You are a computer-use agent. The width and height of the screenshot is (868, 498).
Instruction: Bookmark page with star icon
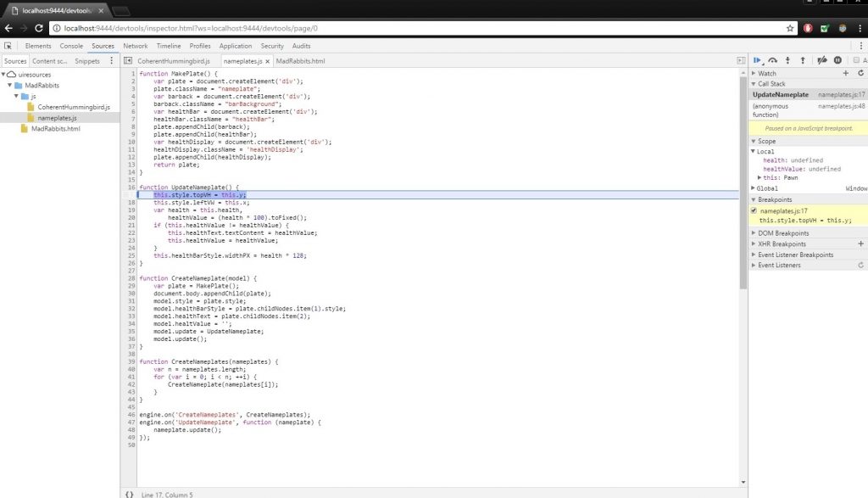pyautogui.click(x=790, y=28)
